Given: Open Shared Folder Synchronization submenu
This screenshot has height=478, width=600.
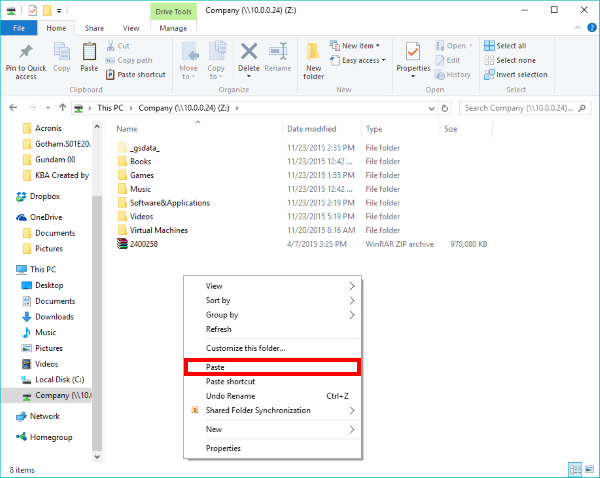Looking at the screenshot, I should click(x=272, y=410).
